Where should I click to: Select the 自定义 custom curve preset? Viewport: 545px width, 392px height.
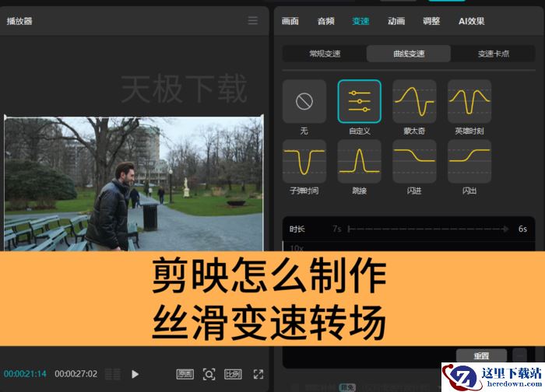tap(359, 101)
